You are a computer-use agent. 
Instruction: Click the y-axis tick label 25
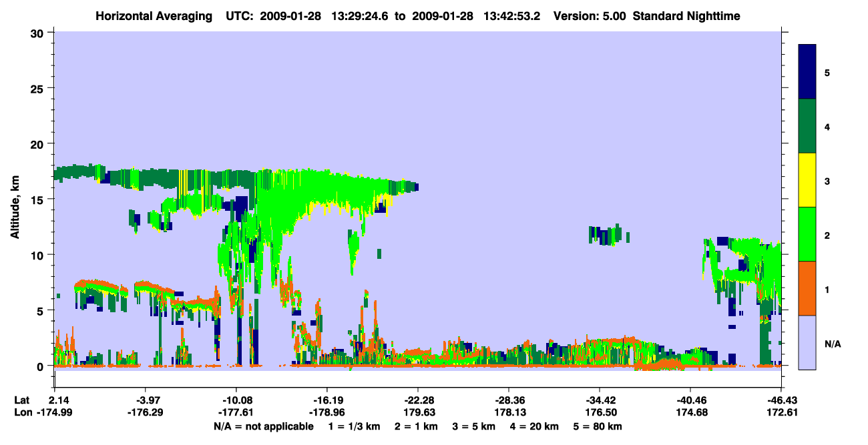pyautogui.click(x=39, y=88)
